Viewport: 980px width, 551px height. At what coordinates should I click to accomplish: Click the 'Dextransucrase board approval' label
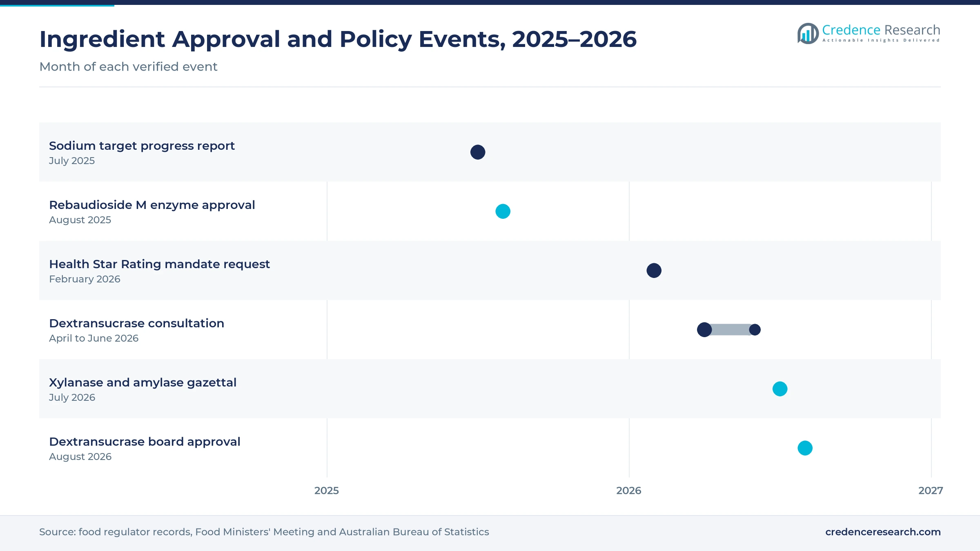click(x=145, y=442)
